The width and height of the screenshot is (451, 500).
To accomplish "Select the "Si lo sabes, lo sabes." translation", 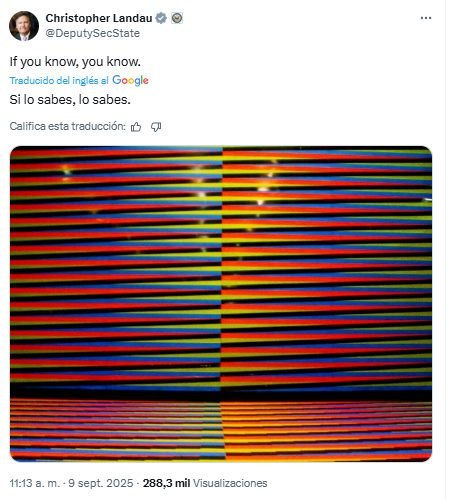I will [70, 100].
